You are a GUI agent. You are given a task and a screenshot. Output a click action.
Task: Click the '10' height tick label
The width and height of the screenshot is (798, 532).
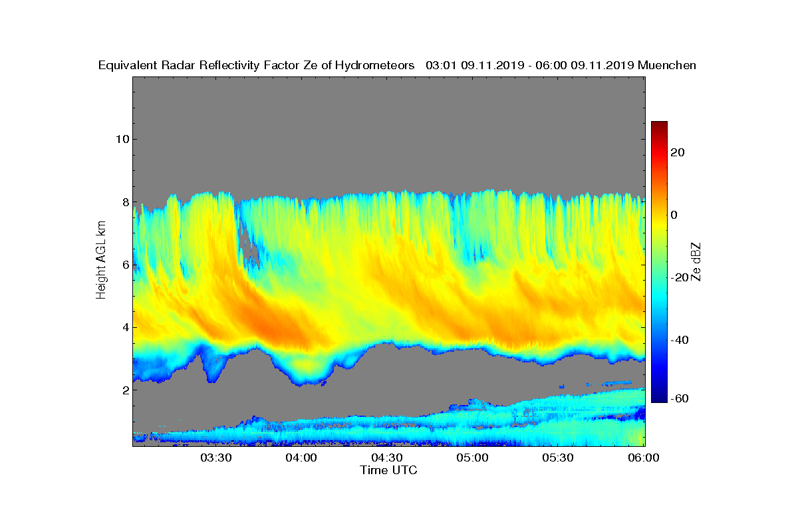point(121,139)
